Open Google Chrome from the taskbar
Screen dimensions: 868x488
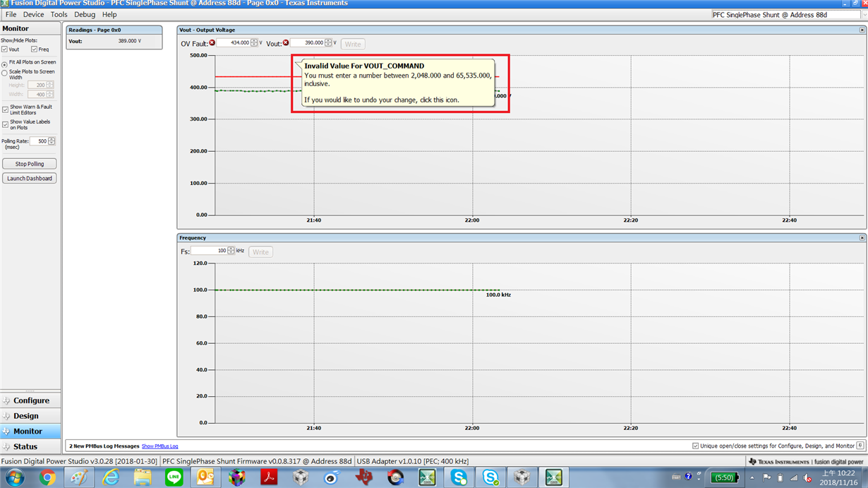(x=47, y=477)
